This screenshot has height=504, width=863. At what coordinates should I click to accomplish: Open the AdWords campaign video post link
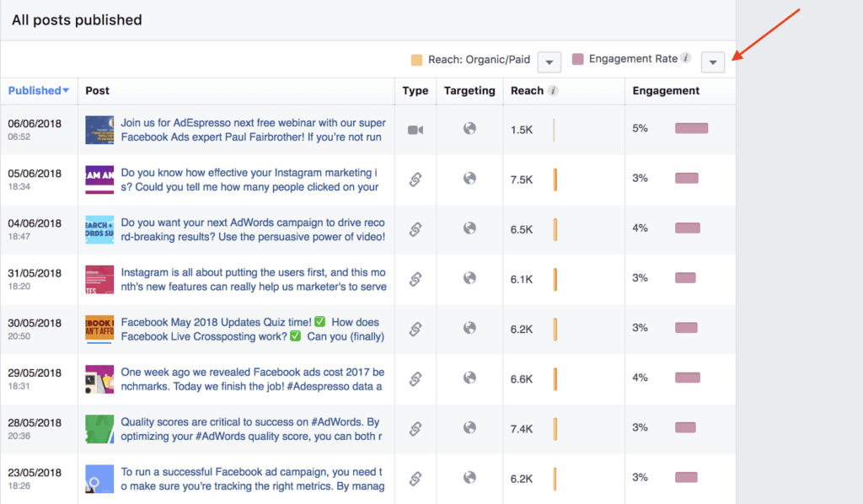pos(253,229)
